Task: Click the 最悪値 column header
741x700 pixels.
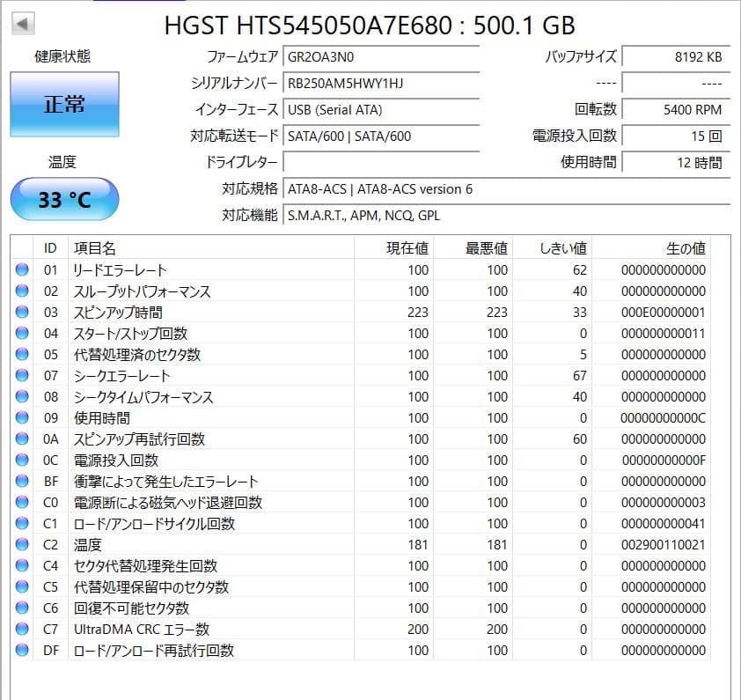Action: [473, 247]
